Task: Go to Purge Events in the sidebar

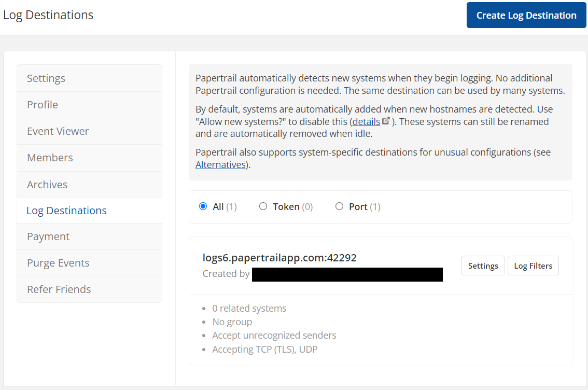Action: click(x=89, y=263)
